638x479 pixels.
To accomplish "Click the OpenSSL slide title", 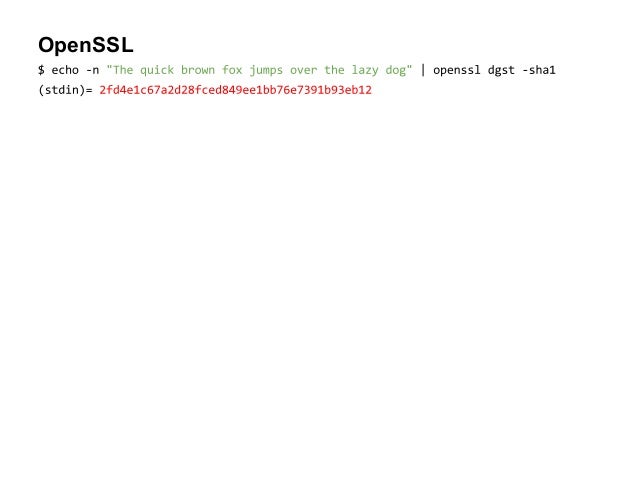I will click(85, 45).
